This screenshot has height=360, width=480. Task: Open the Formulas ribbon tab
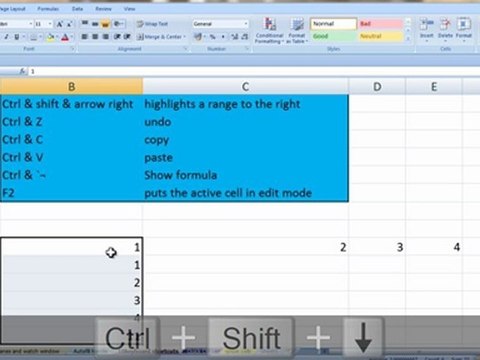pyautogui.click(x=48, y=9)
